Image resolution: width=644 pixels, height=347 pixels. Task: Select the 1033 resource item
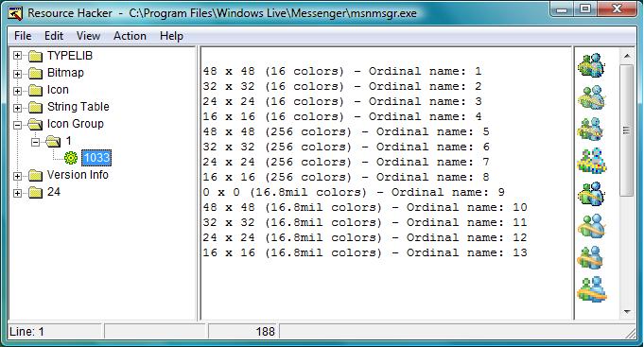96,158
